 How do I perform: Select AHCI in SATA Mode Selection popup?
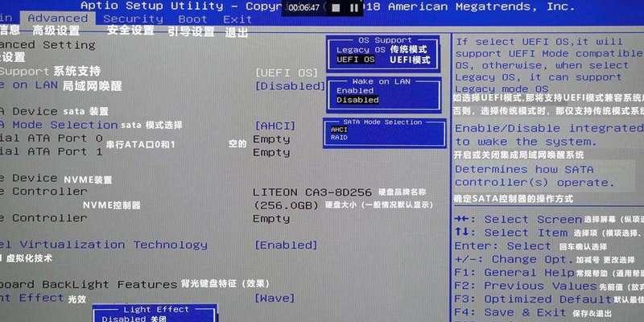coord(340,130)
